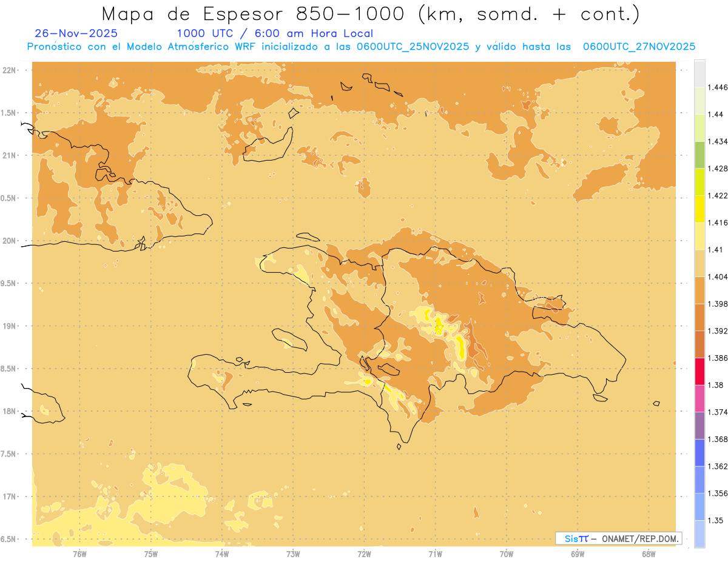728x562 pixels.
Task: Click the red swatch in the color legend
Action: [699, 372]
